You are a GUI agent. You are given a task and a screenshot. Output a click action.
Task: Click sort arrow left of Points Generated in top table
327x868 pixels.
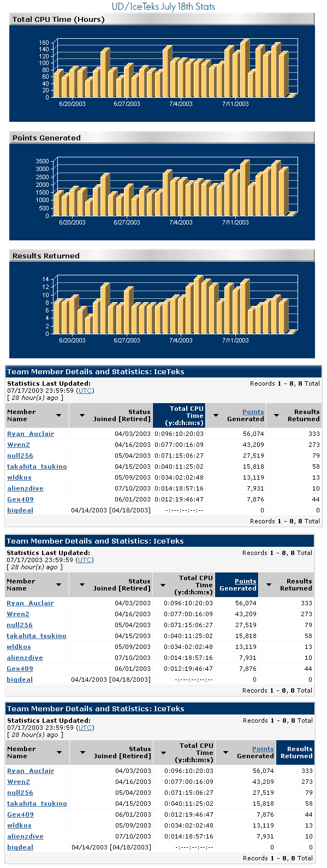[x=216, y=416]
